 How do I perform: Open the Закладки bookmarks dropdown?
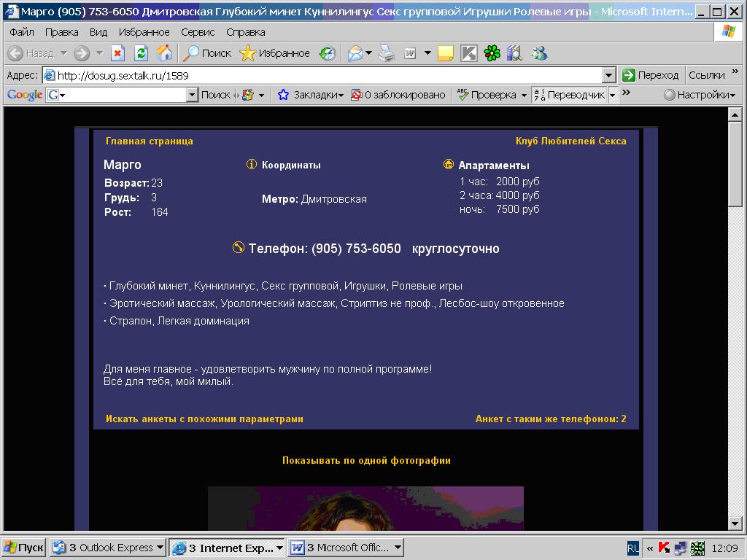[x=311, y=95]
